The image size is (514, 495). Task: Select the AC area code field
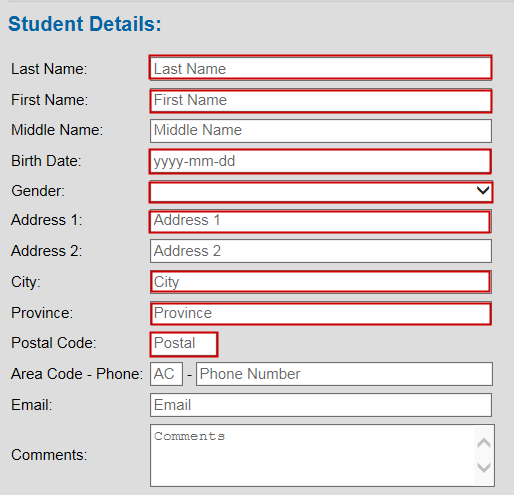[x=166, y=374]
